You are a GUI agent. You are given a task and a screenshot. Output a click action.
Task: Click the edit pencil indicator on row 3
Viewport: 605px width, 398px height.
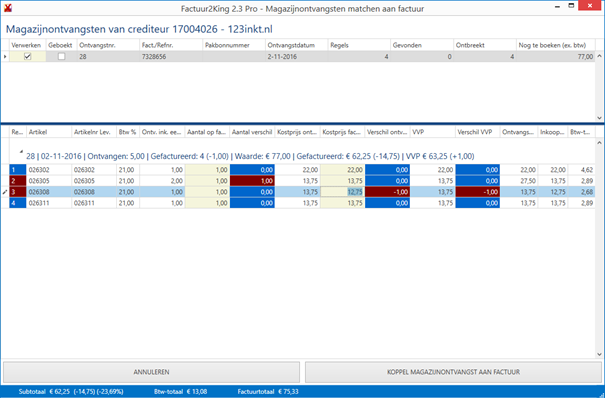coord(5,192)
